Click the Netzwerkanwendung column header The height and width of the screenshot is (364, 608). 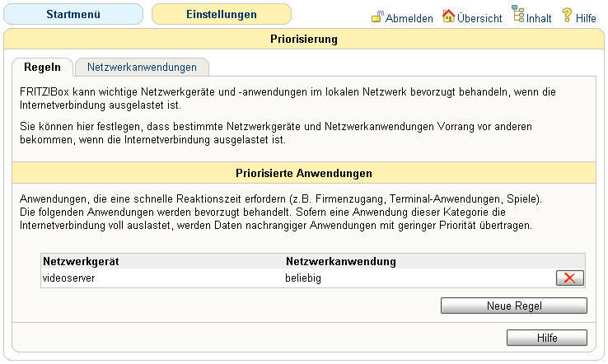[x=341, y=262]
